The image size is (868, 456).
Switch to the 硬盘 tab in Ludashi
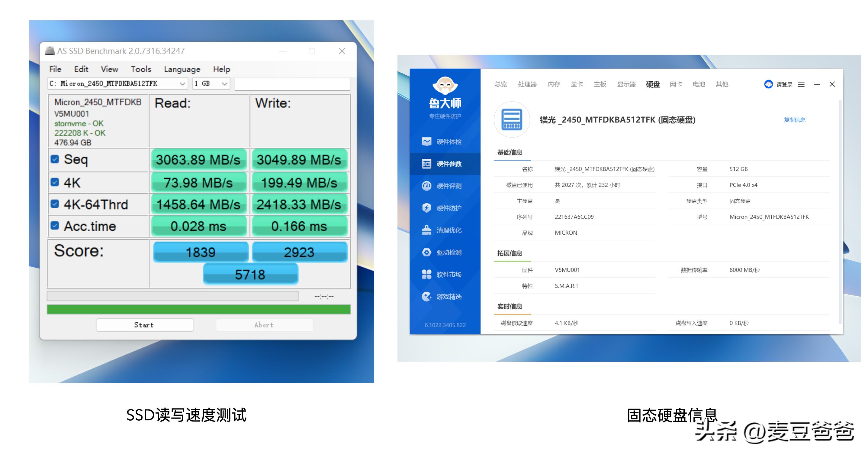tap(652, 84)
